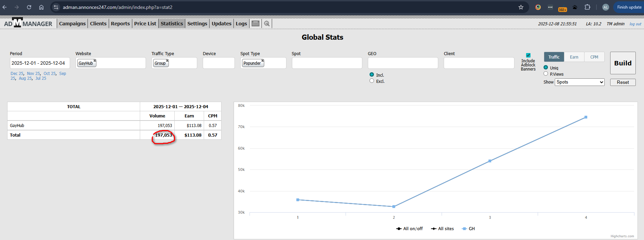Toggle the Include Adblock Banners checkbox
Viewport: 644px width, 240px height.
(x=528, y=55)
